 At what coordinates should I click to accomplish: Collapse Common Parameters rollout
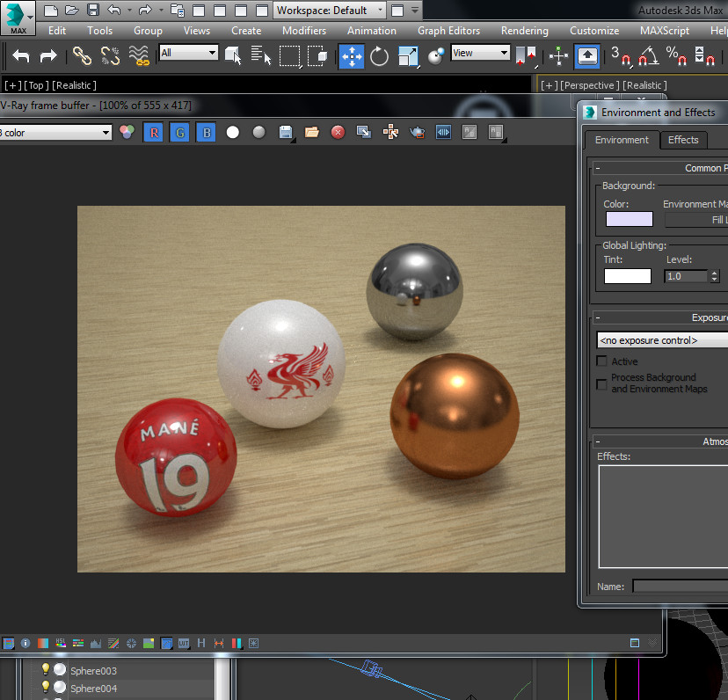point(598,168)
